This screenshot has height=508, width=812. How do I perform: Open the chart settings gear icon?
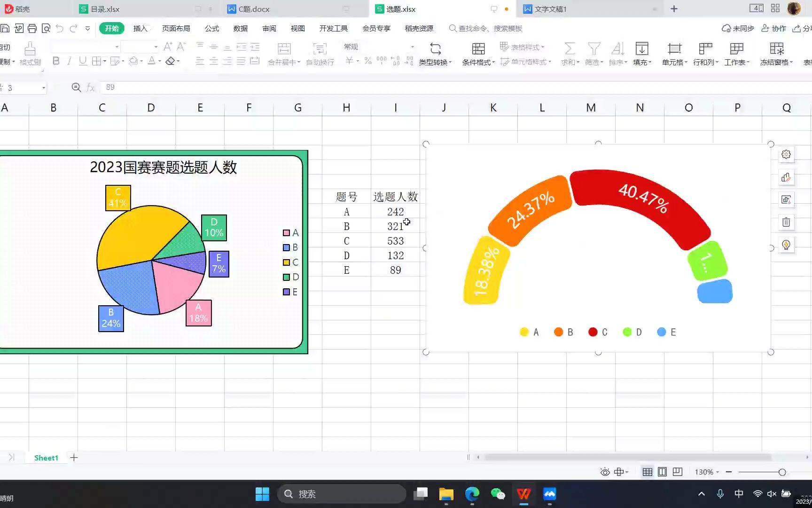pos(786,154)
